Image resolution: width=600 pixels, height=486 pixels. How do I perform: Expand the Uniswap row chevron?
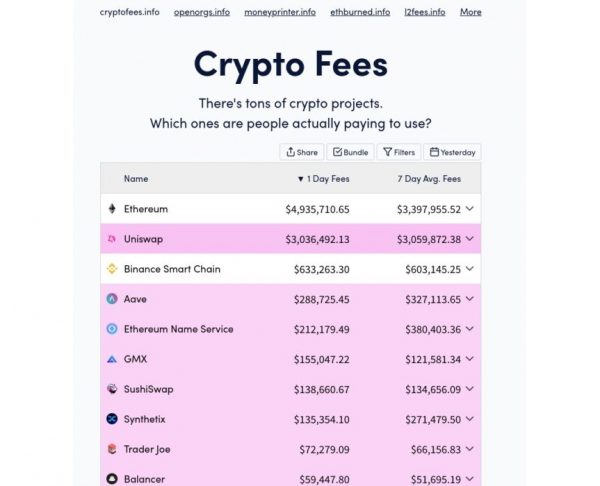pos(470,239)
